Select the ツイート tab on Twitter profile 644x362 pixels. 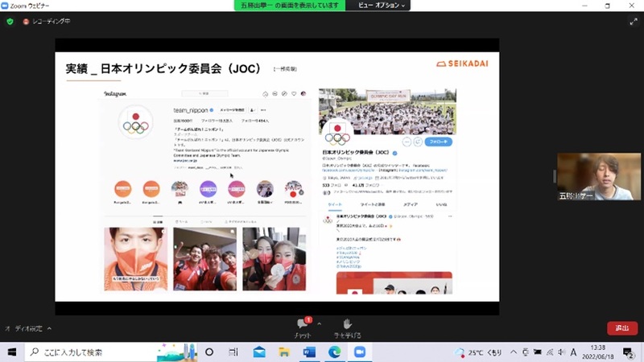(335, 204)
